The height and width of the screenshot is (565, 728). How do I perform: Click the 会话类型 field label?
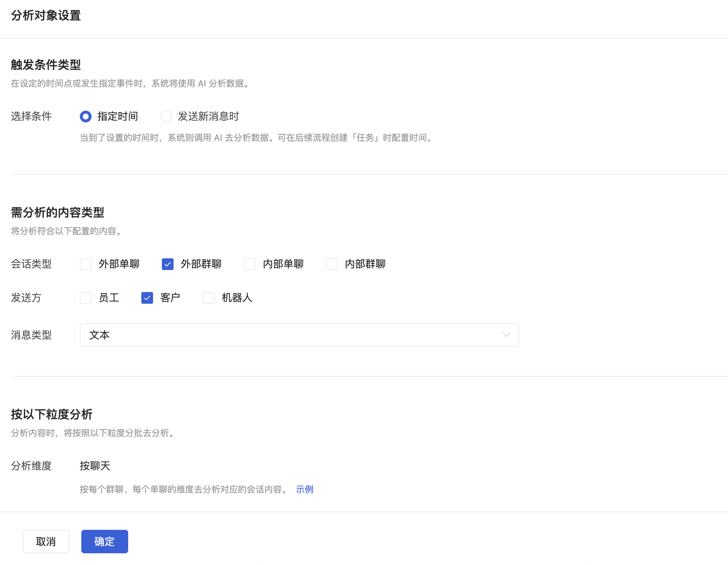[31, 264]
